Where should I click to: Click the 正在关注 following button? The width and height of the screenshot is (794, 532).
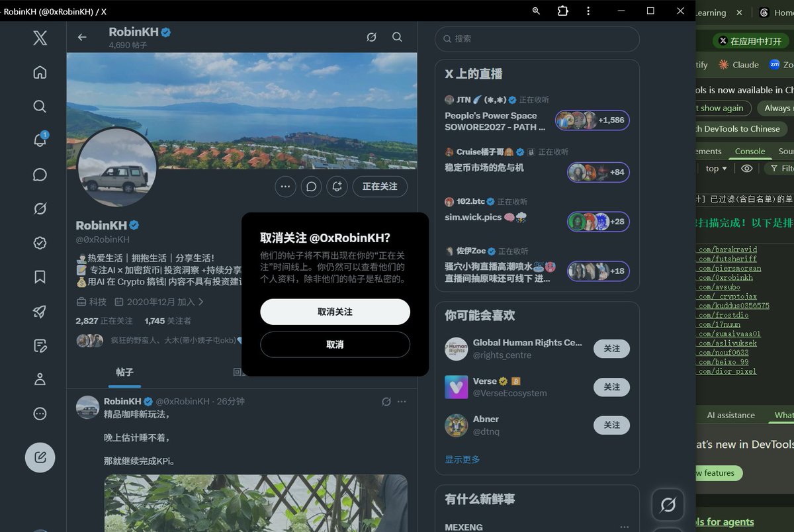point(380,187)
